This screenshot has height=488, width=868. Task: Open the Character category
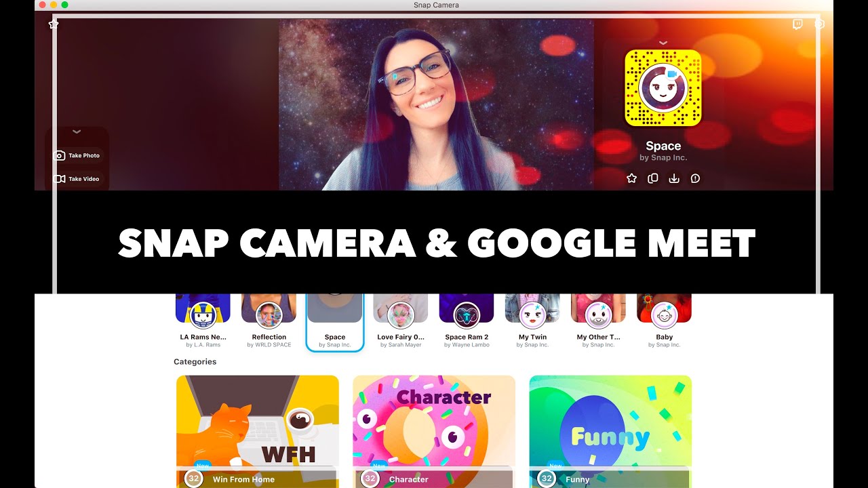coord(434,428)
